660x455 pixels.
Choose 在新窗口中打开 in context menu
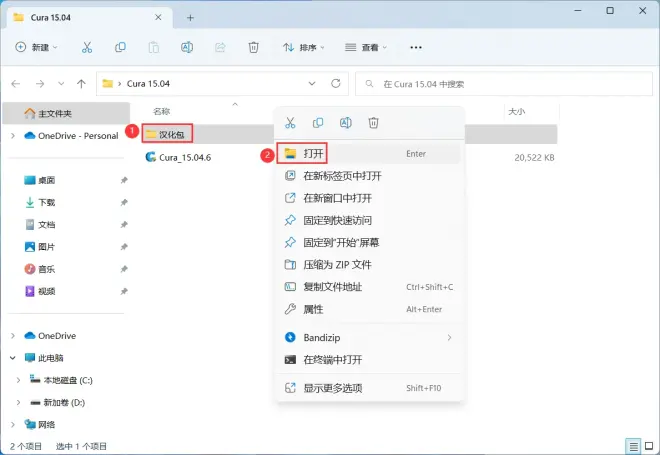coord(369,198)
